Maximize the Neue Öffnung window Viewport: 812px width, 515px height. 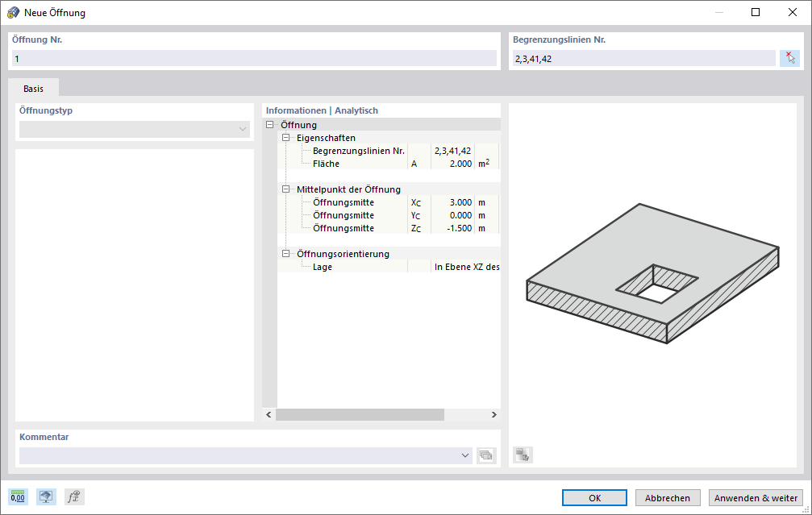[756, 12]
